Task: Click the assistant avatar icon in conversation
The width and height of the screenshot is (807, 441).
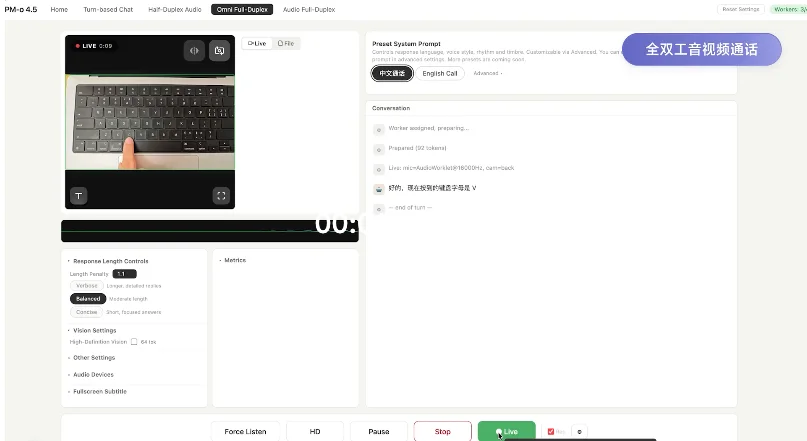Action: (x=379, y=189)
